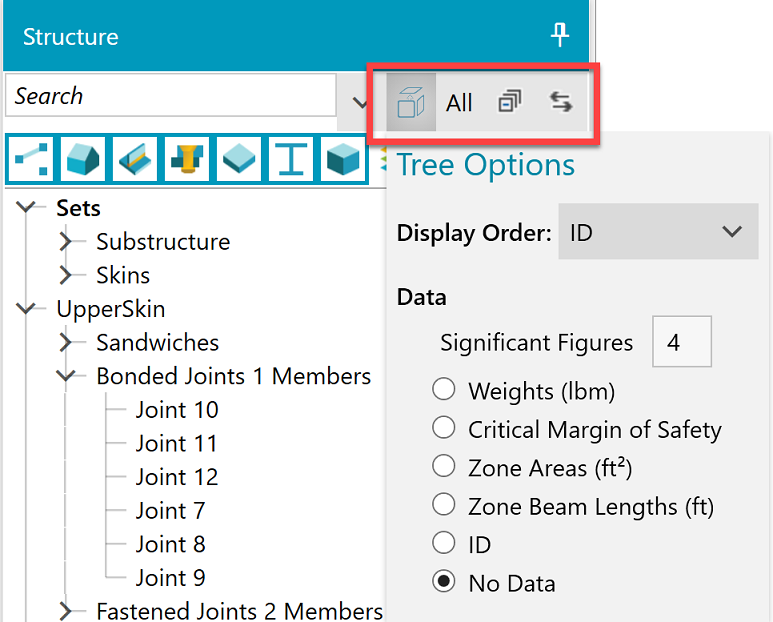This screenshot has width=773, height=622.
Task: Select the Skins tree label
Action: (x=123, y=275)
